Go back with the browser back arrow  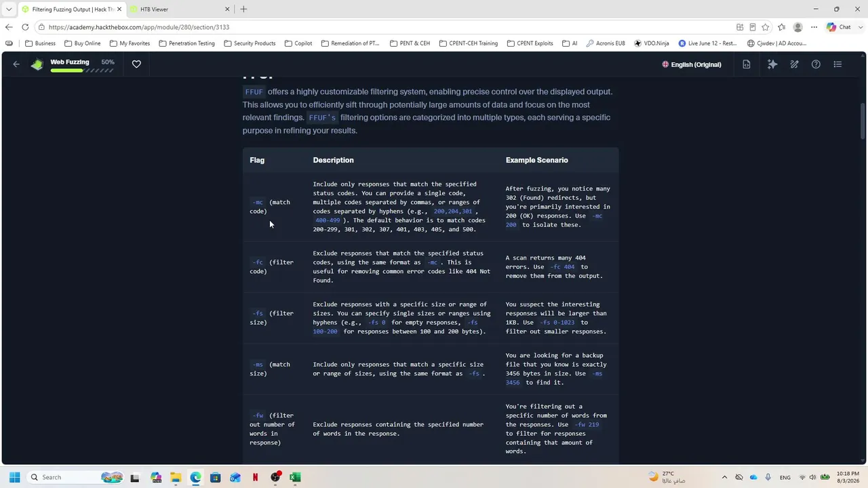[x=8, y=27]
